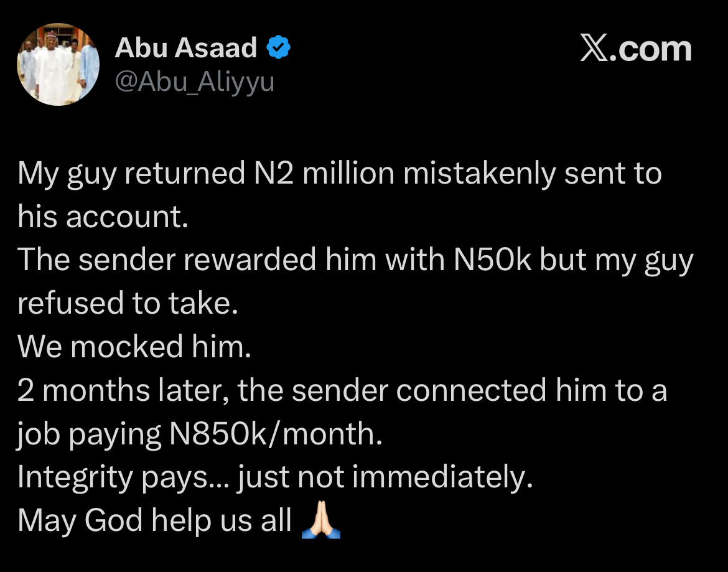Click the X logo in the watermark
728x572 pixels.
[594, 49]
